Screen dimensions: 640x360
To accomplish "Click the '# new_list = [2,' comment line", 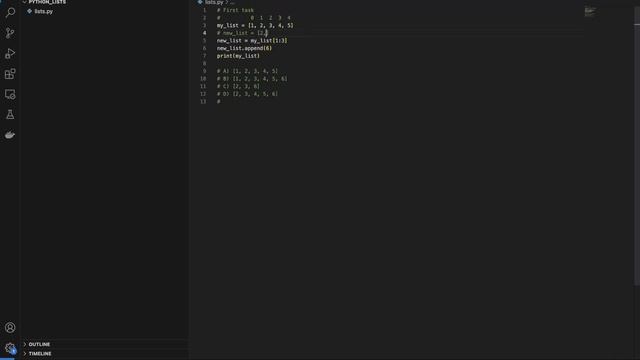I will point(242,33).
